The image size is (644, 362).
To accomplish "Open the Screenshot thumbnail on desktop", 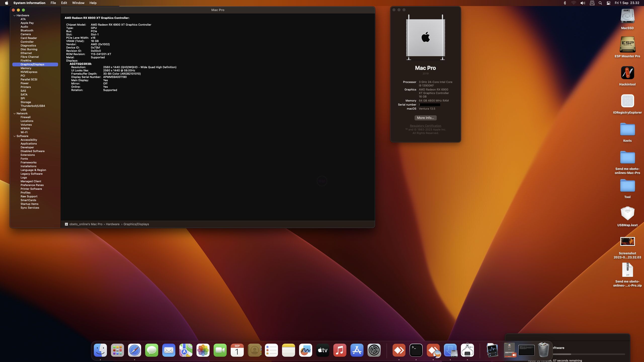I will click(627, 242).
